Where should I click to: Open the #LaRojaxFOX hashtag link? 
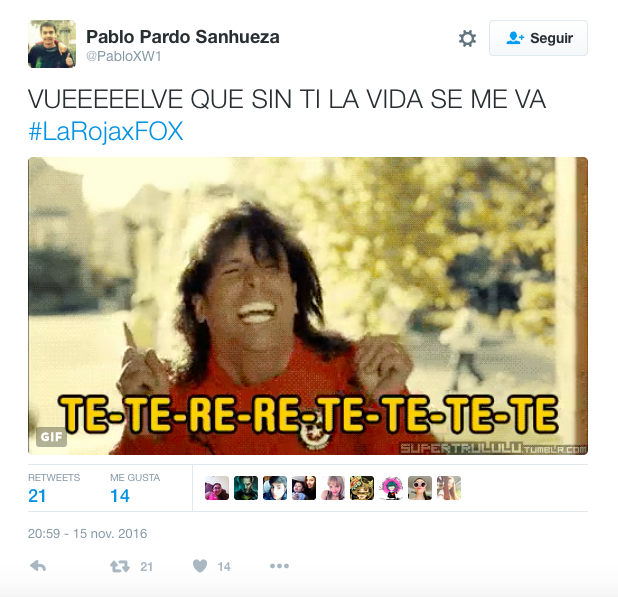tap(106, 131)
